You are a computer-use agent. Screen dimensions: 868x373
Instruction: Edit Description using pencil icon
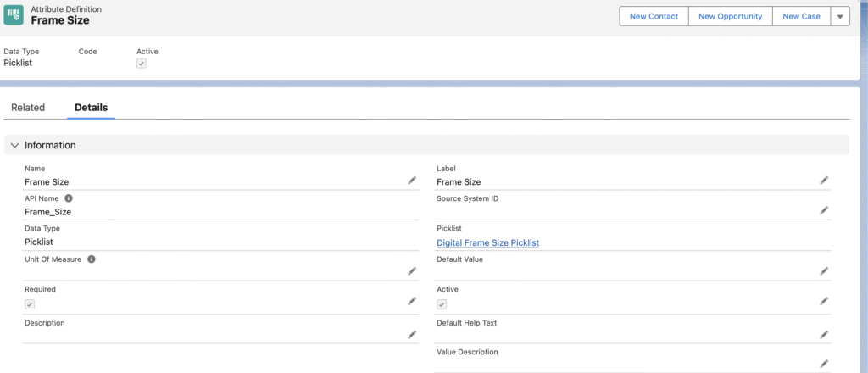click(x=412, y=335)
